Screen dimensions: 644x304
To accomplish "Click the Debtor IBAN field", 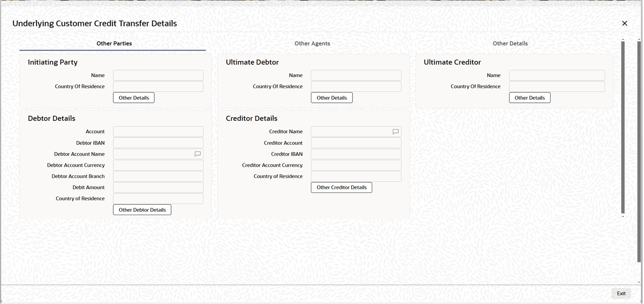I will [x=158, y=143].
